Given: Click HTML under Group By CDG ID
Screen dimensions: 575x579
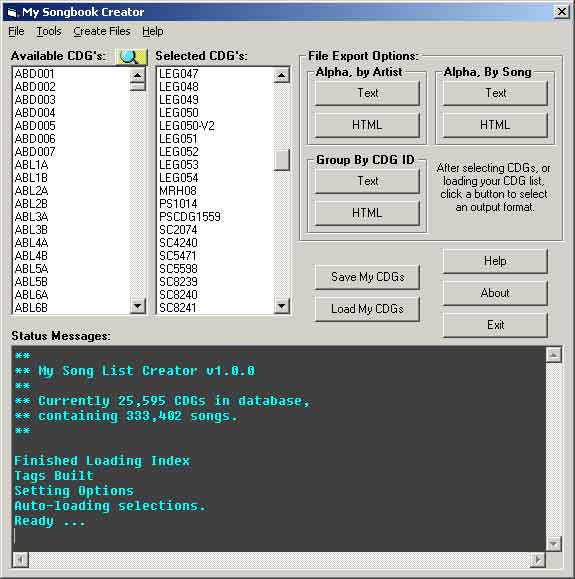Looking at the screenshot, I should [367, 213].
